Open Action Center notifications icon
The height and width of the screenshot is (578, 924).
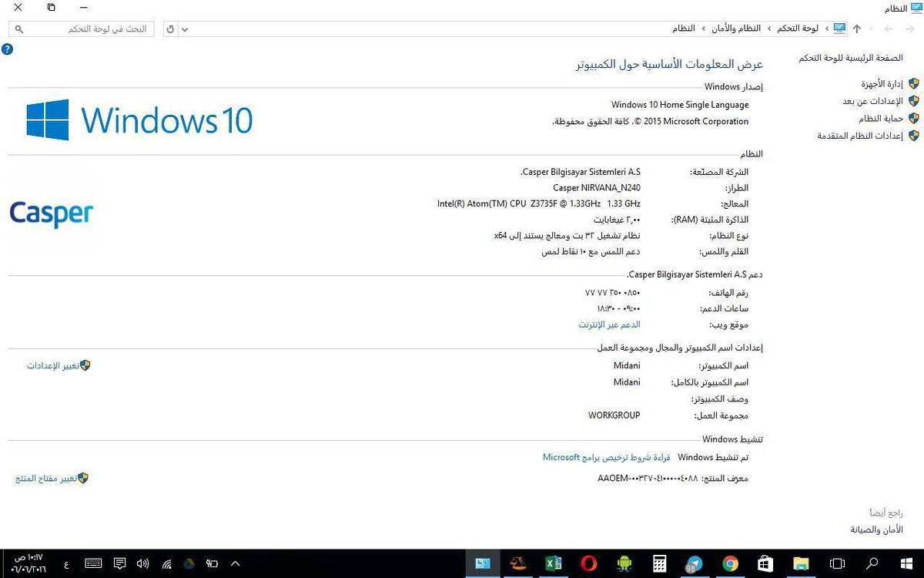click(119, 563)
